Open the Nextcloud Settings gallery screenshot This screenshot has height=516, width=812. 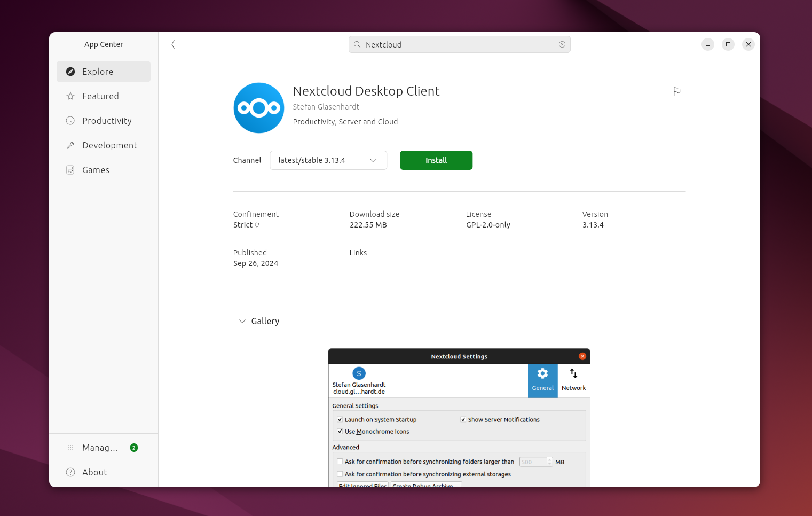(x=459, y=418)
